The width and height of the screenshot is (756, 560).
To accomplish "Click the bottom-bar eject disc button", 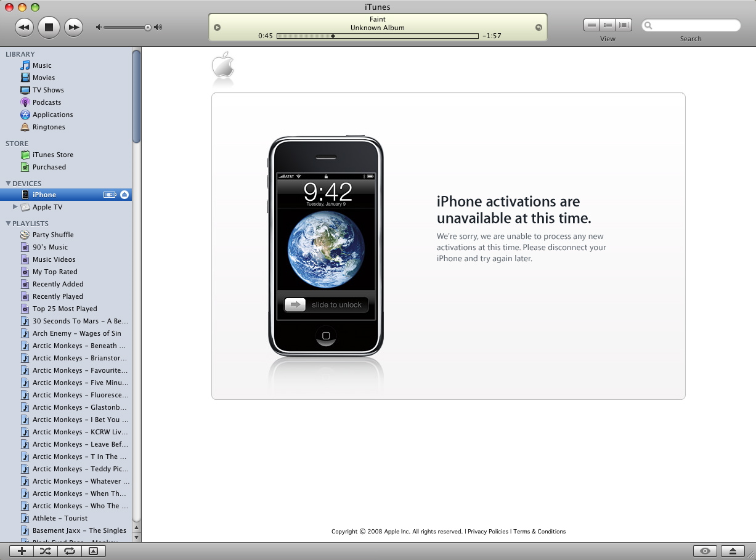I will coord(733,551).
